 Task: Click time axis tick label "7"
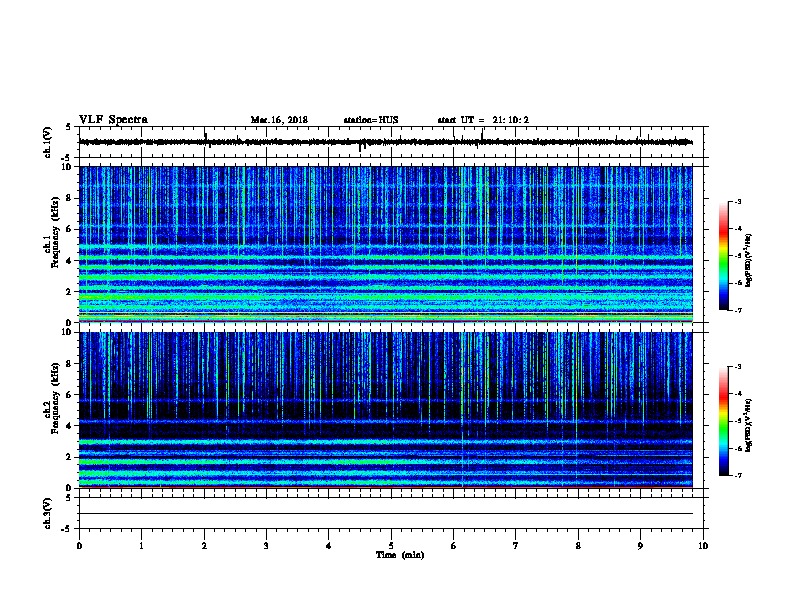pos(516,545)
